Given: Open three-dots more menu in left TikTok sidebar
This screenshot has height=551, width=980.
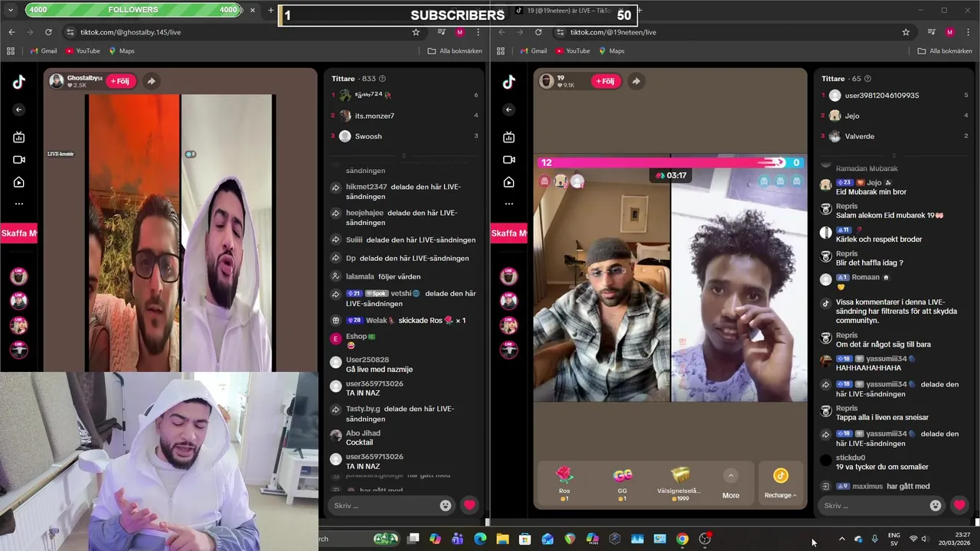Looking at the screenshot, I should coord(19,204).
